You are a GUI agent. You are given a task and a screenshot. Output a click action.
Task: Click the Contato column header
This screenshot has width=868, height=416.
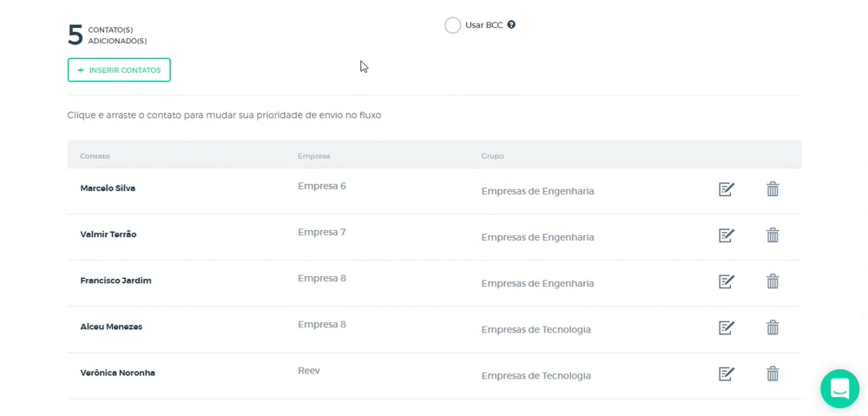tap(95, 156)
